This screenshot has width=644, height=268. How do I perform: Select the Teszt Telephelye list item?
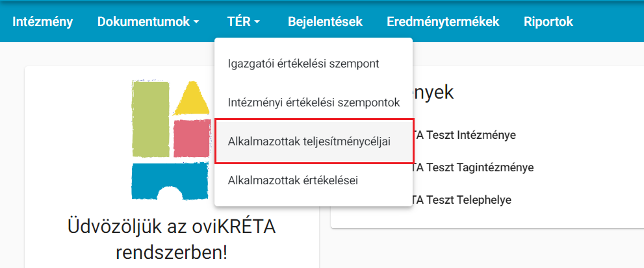[x=461, y=200]
